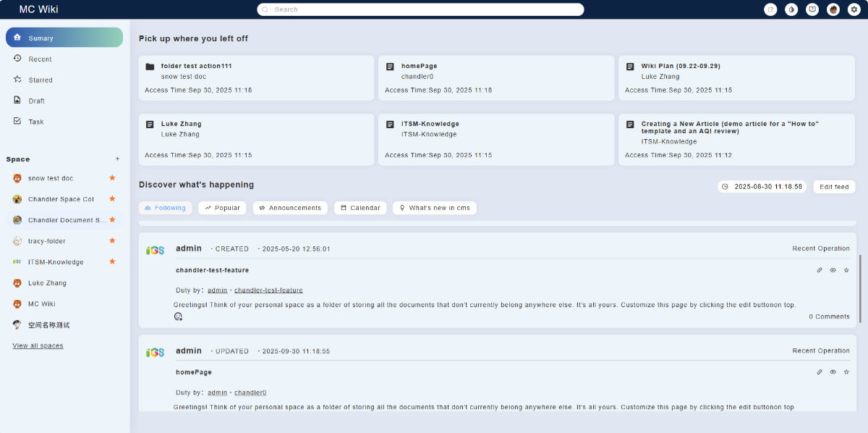Open the Chandler Space Col space
The height and width of the screenshot is (433, 868).
point(61,199)
